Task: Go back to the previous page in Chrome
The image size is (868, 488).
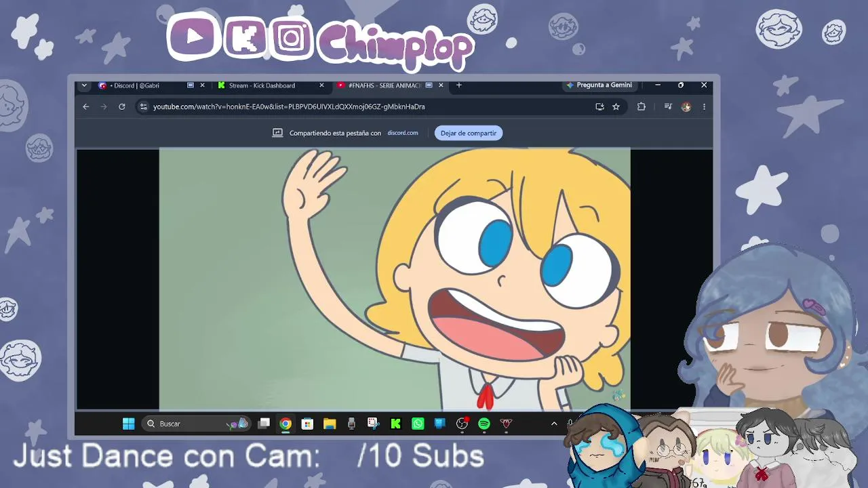Action: tap(86, 106)
